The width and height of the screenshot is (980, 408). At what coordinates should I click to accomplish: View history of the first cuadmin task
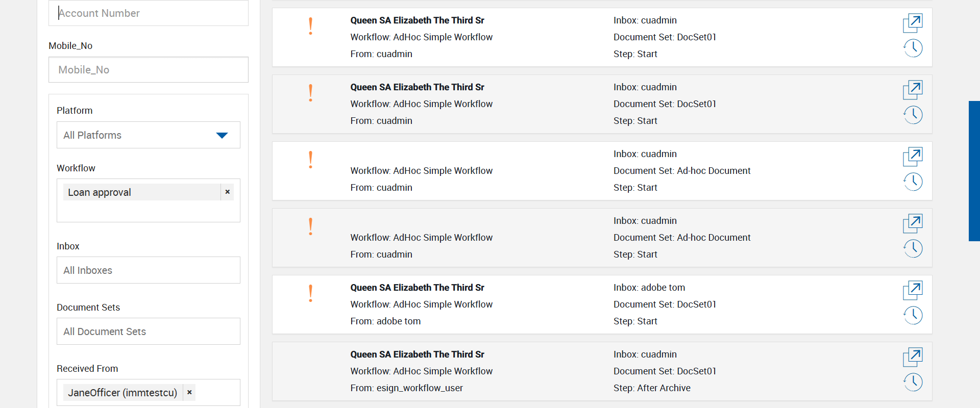pos(913,48)
